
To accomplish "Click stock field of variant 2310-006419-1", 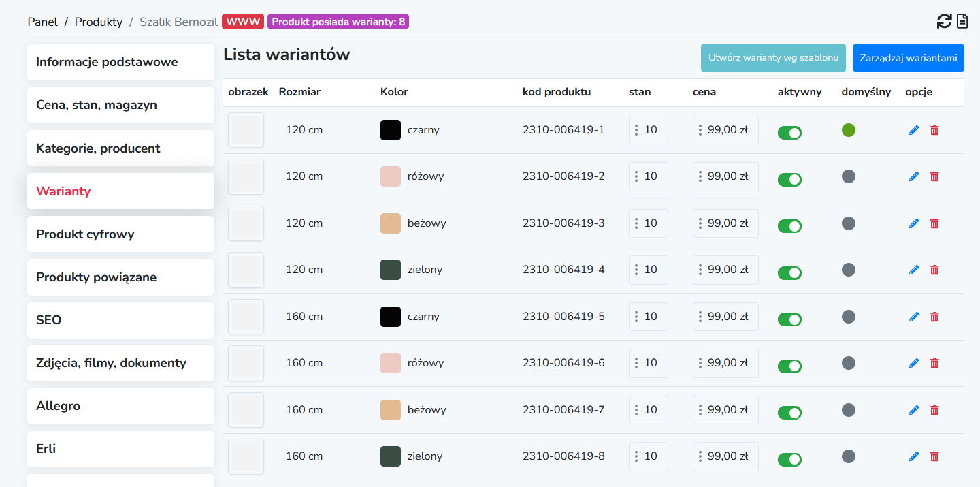I will tap(649, 130).
